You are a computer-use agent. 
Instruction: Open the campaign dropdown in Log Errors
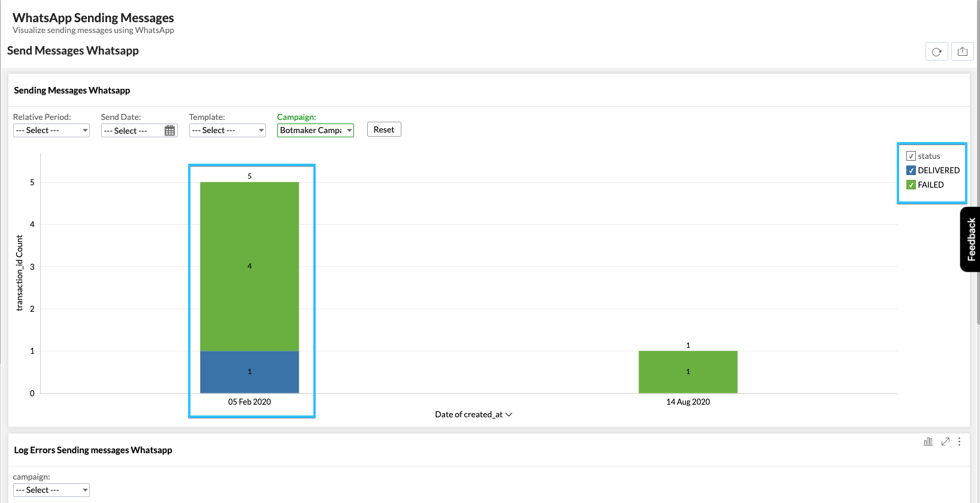pyautogui.click(x=52, y=490)
